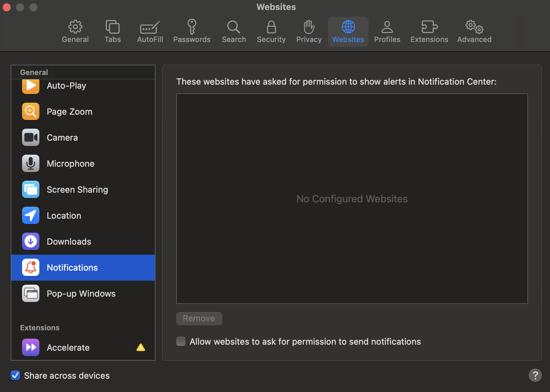Open help with the question mark button

point(535,375)
